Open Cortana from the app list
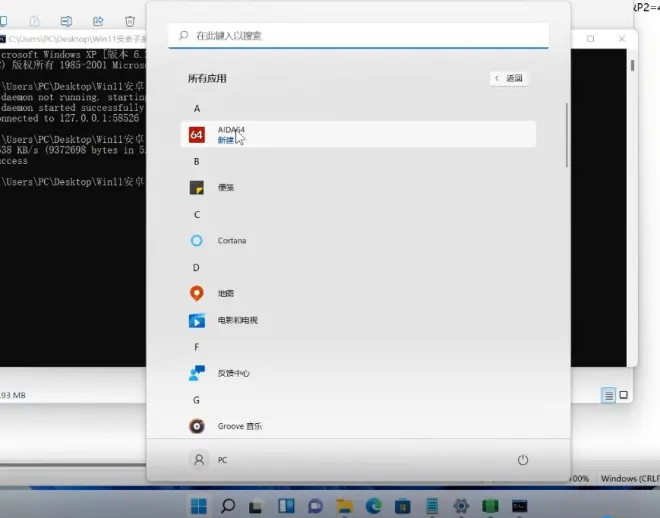Image resolution: width=660 pixels, height=518 pixels. pyautogui.click(x=358, y=241)
